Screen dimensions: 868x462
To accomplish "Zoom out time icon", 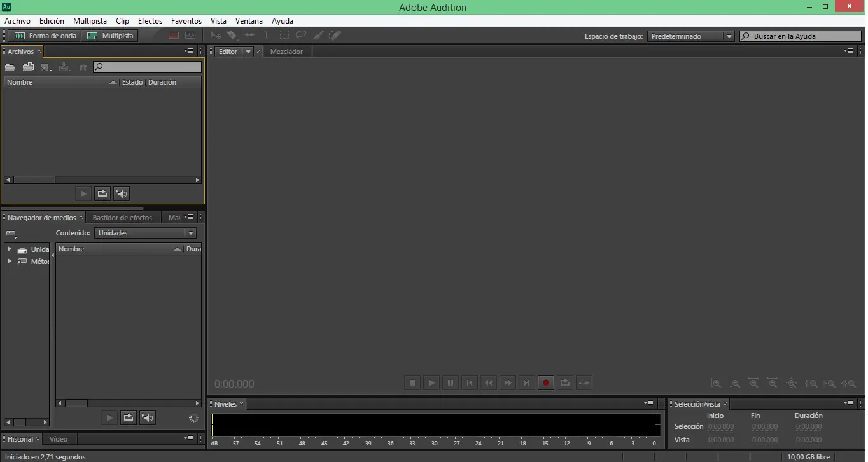I will pyautogui.click(x=773, y=384).
